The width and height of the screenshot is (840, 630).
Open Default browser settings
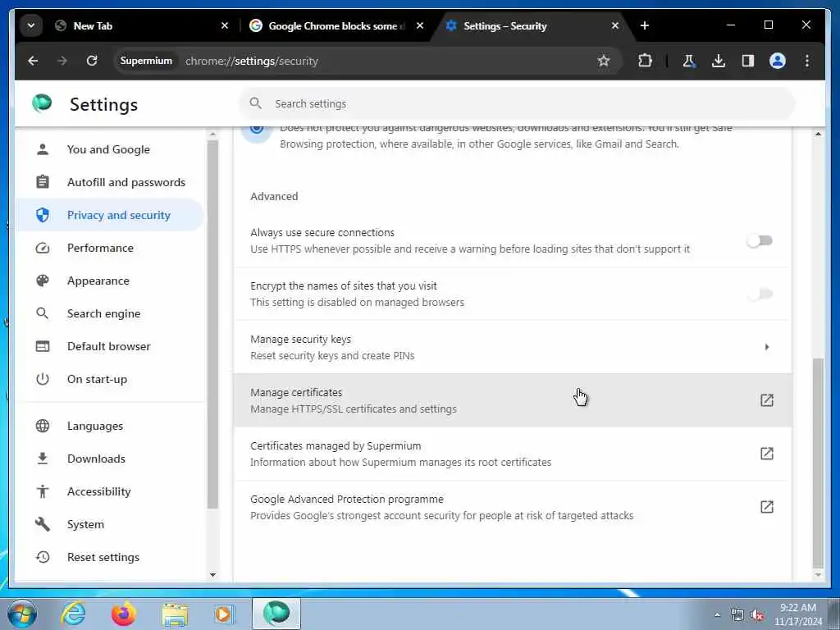(x=109, y=346)
